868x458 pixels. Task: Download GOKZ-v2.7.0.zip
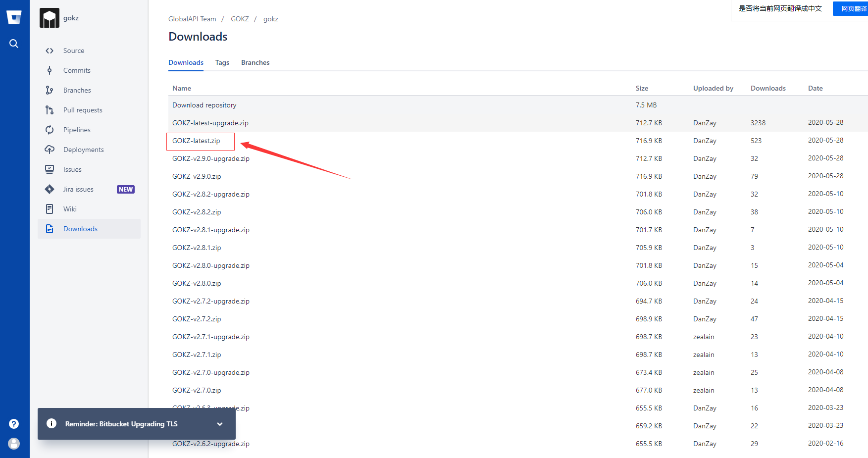pos(197,390)
